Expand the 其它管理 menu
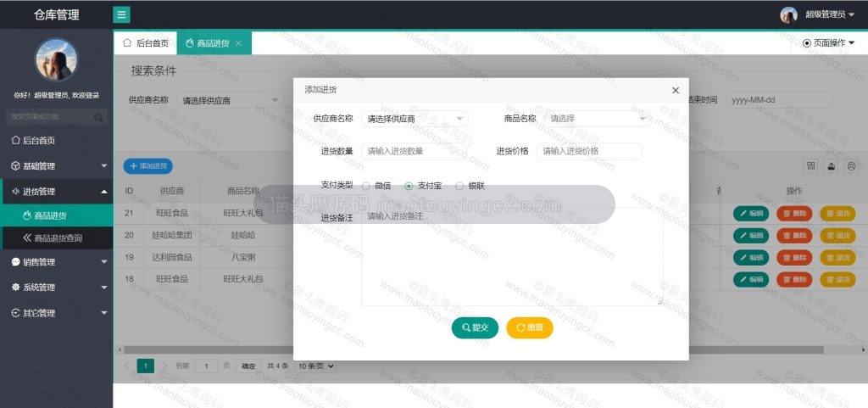 click(x=57, y=313)
